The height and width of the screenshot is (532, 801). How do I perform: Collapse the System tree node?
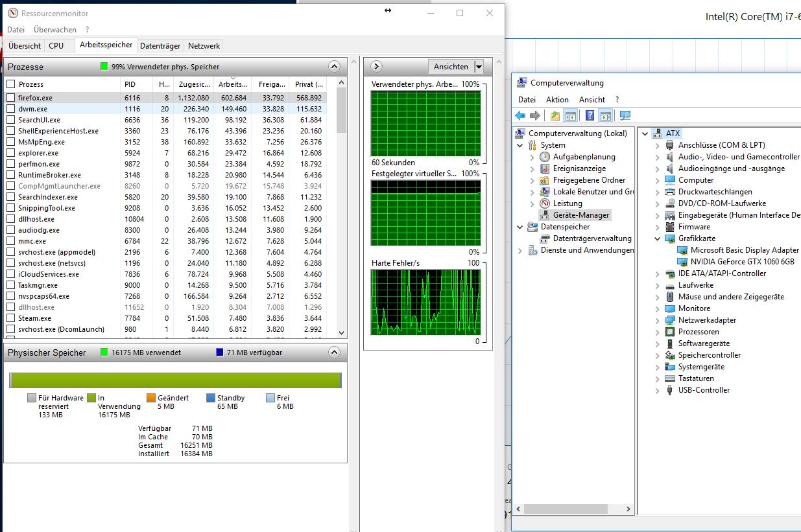521,145
